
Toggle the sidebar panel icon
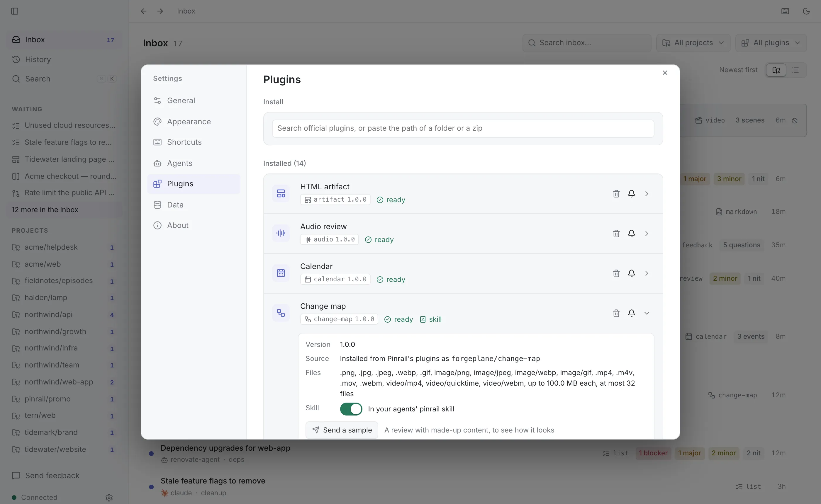pos(15,11)
